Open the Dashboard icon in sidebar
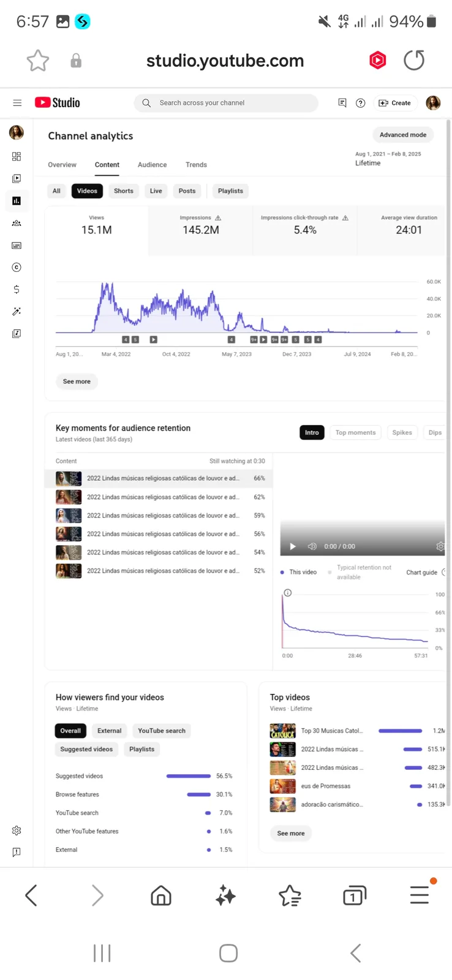Screen dimensions: 452x980 (17, 157)
